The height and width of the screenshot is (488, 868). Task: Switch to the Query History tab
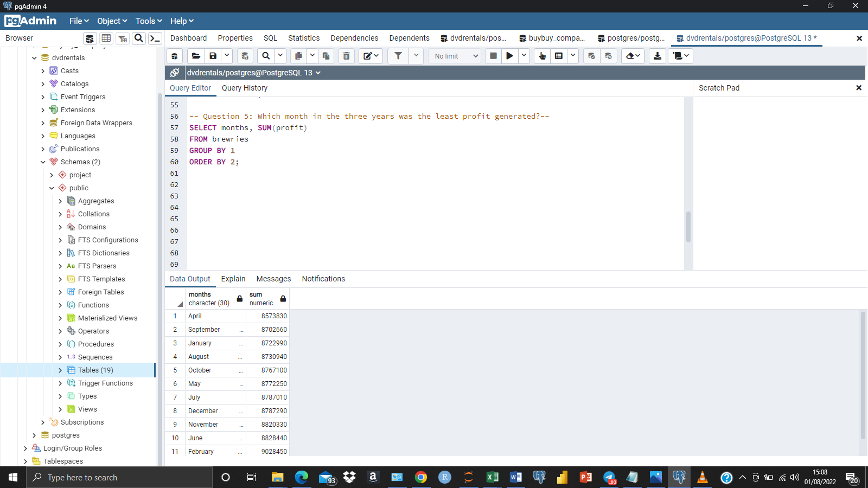pyautogui.click(x=244, y=88)
